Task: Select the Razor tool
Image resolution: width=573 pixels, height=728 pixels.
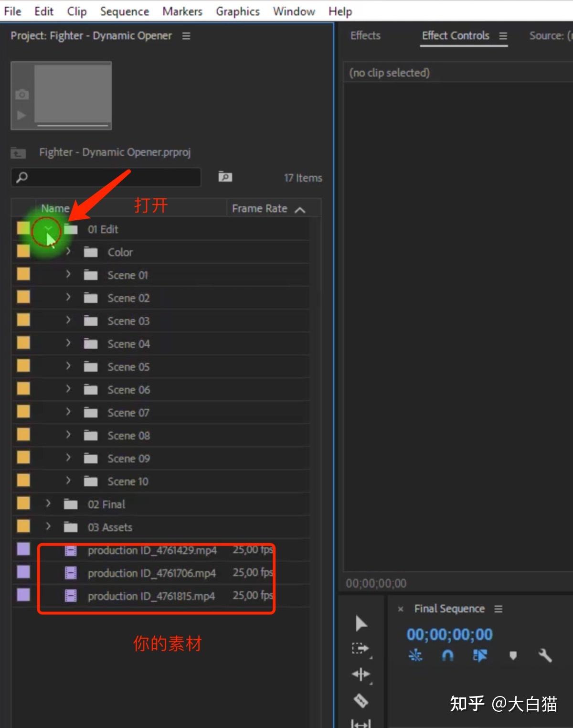Action: [361, 700]
